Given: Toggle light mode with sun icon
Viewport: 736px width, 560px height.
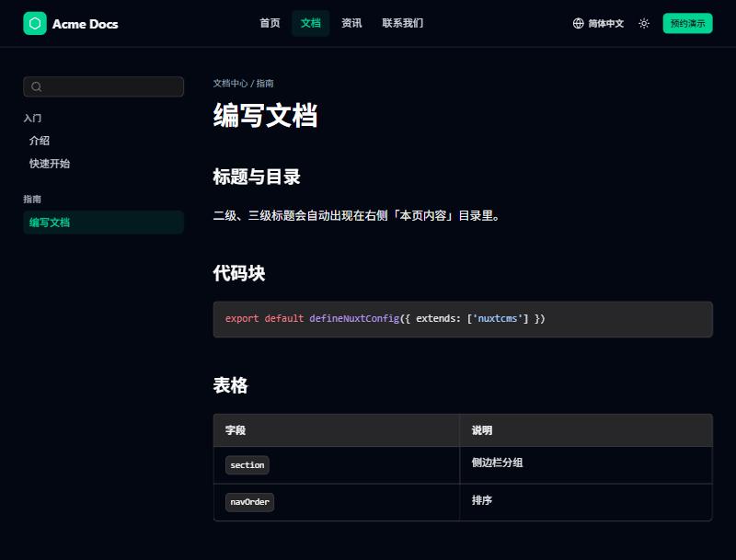Looking at the screenshot, I should [x=644, y=24].
